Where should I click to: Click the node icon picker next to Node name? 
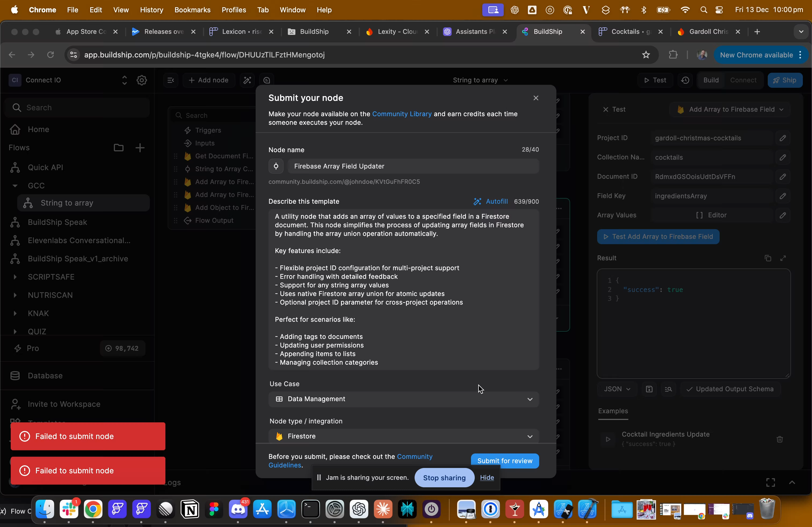[x=276, y=166]
